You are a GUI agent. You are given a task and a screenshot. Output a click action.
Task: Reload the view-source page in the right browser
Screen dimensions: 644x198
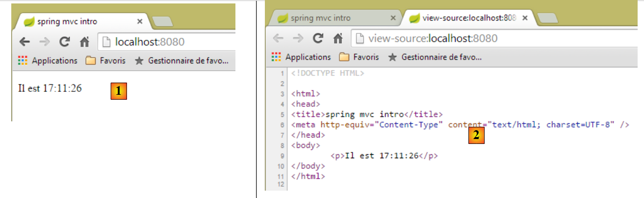tap(318, 38)
